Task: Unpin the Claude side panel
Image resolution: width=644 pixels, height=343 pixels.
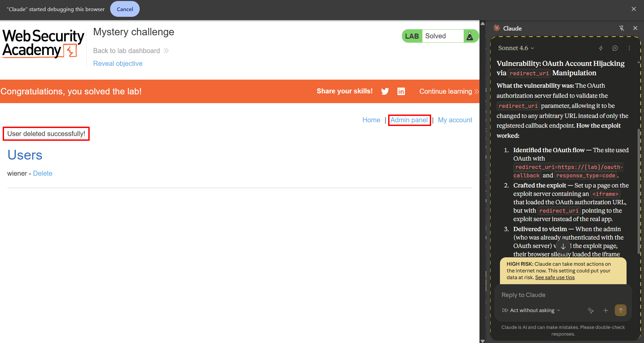Action: pyautogui.click(x=622, y=28)
